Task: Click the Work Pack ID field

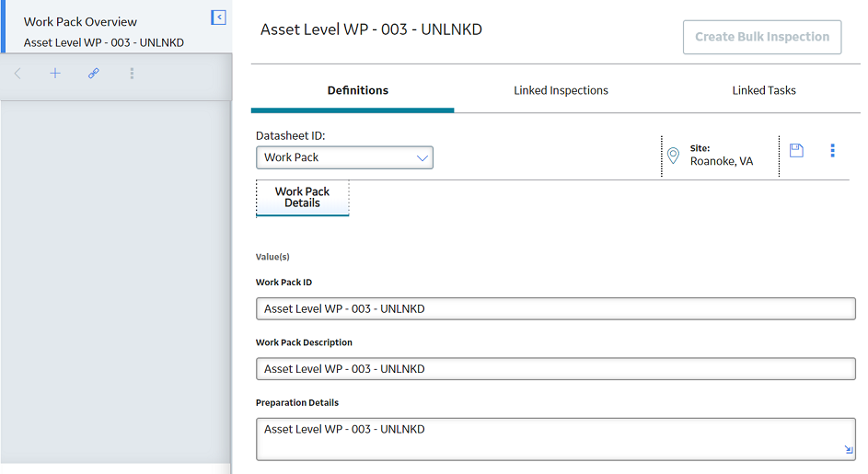Action: coord(556,309)
